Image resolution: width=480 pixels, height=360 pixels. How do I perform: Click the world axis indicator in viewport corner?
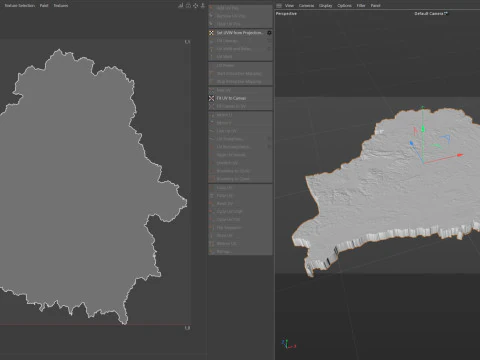pyautogui.click(x=289, y=344)
